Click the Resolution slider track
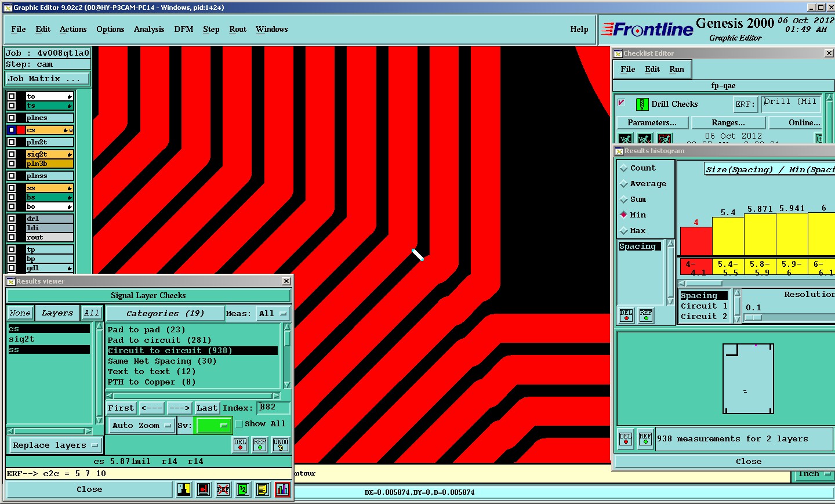This screenshot has height=504, width=835. 789,318
